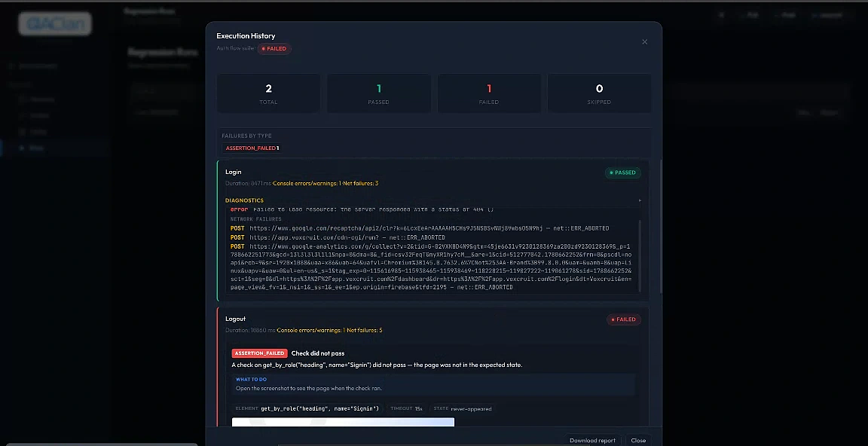Click Login's 'Net failures: 3' text
Screen dimensions: 868x446
[x=361, y=183]
